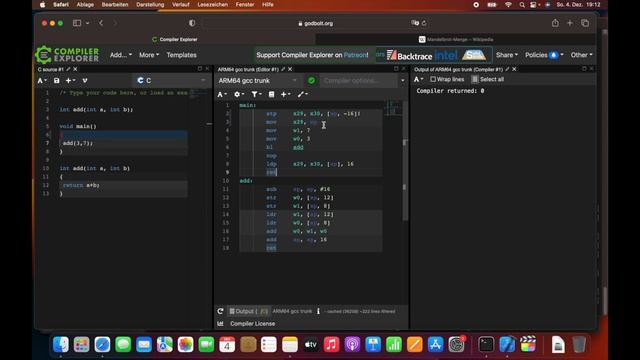This screenshot has width=640, height=360.
Task: Click the Select all button
Action: (x=488, y=79)
